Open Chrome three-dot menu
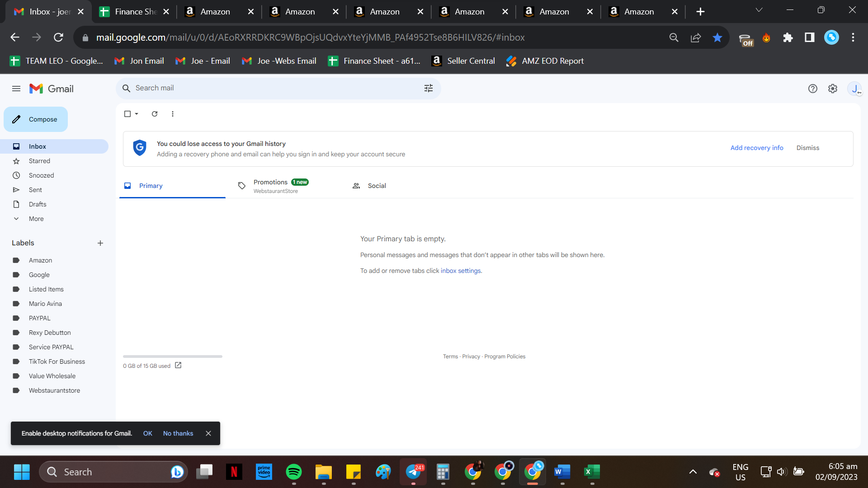Screen dimensions: 868x488 [853, 38]
